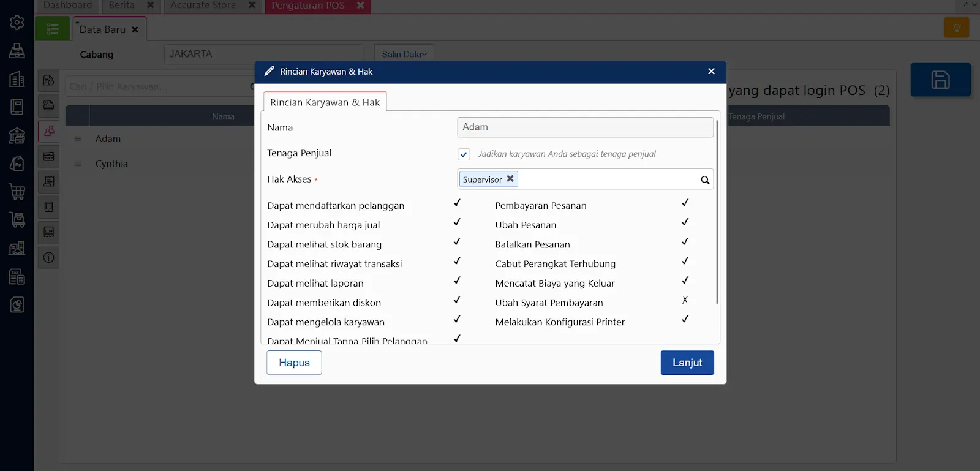980x471 pixels.
Task: Toggle Dapat melihat laporan permission check
Action: [457, 281]
